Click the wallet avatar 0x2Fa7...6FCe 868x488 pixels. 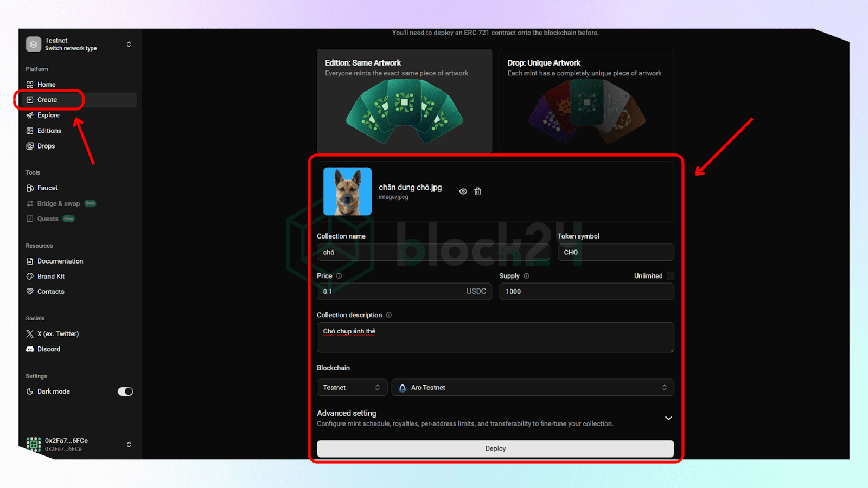[34, 444]
